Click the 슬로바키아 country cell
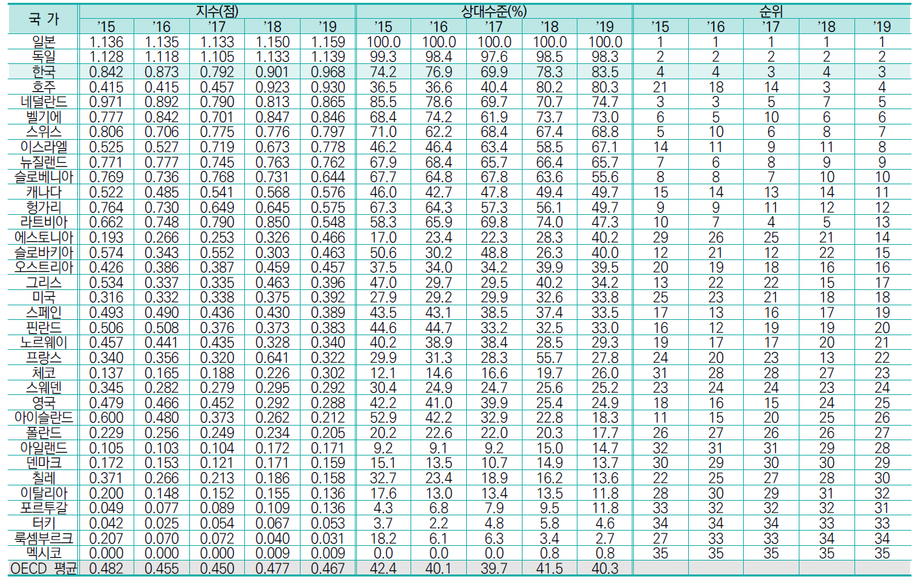The width and height of the screenshot is (924, 580). click(x=42, y=252)
